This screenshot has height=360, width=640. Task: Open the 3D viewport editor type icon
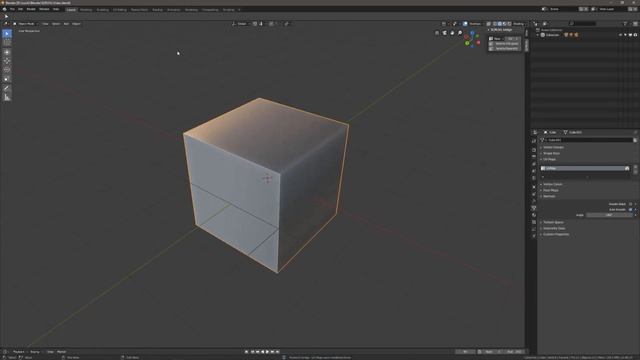point(6,24)
